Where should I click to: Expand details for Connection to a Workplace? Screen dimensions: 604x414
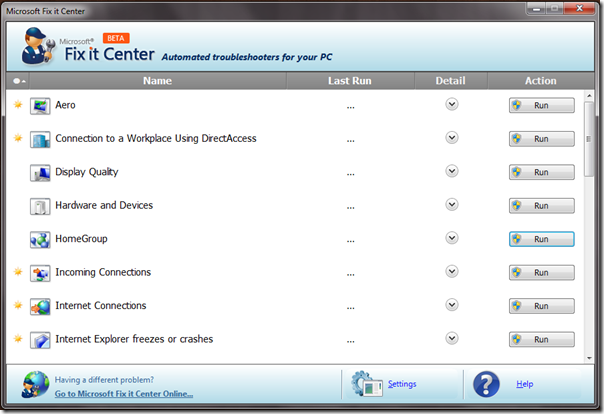pos(452,137)
